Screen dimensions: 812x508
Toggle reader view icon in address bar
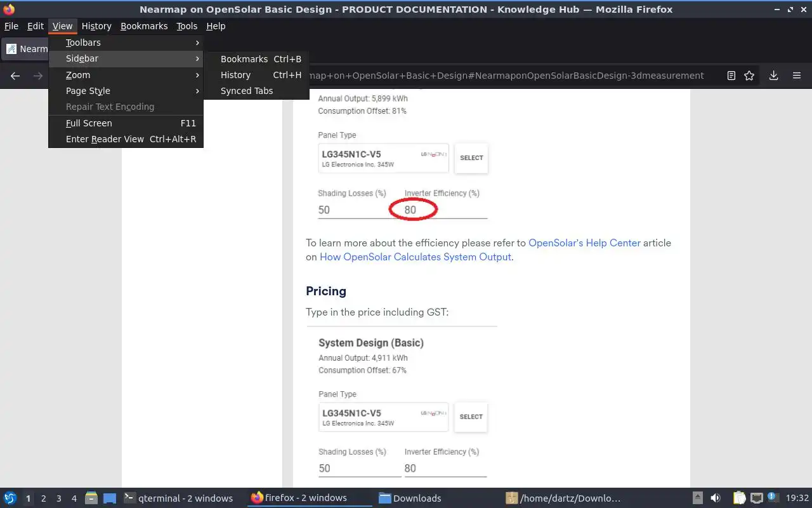(x=731, y=76)
